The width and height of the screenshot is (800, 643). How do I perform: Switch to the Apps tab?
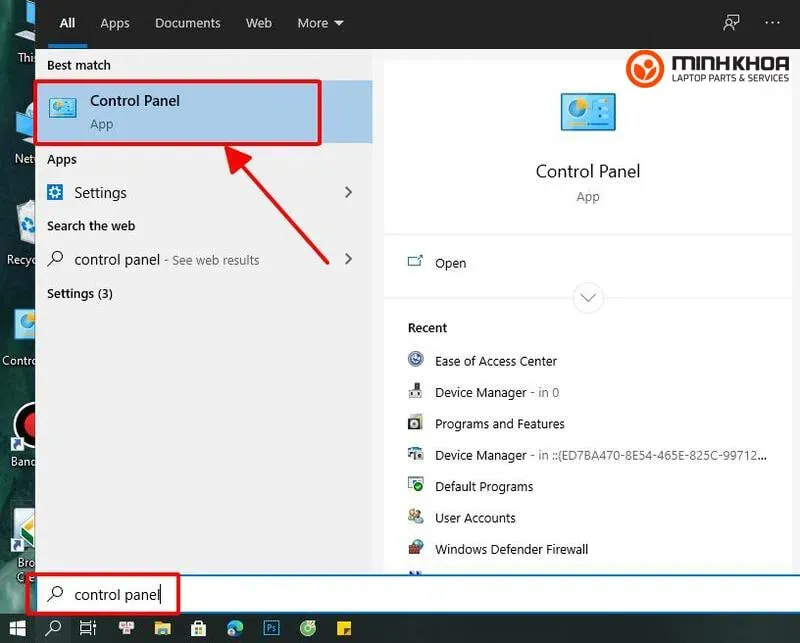pos(115,23)
